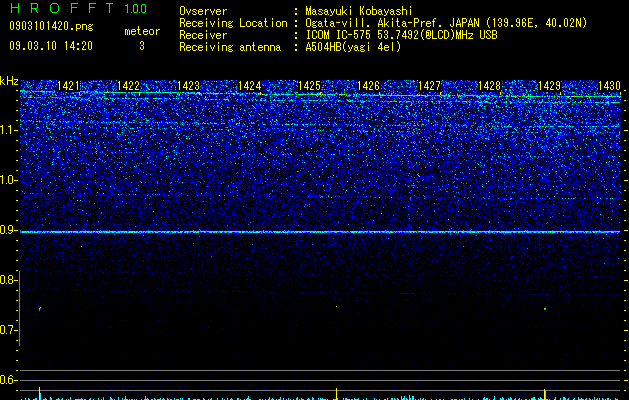
Task: Click the kHz axis unit label
Action: pyautogui.click(x=9, y=81)
